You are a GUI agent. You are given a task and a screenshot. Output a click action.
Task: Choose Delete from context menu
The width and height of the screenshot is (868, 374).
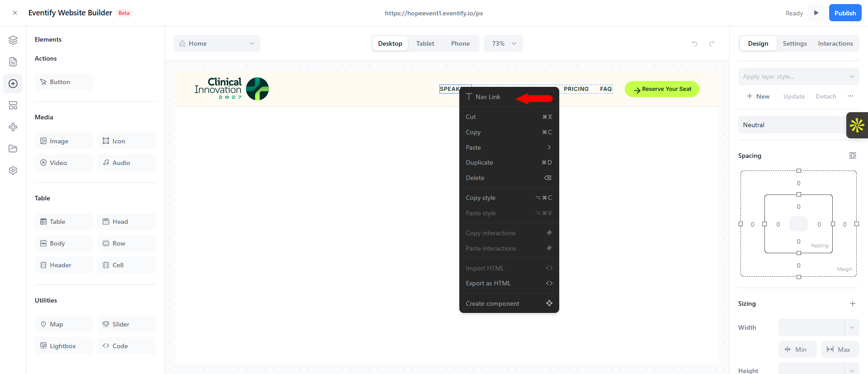coord(509,178)
